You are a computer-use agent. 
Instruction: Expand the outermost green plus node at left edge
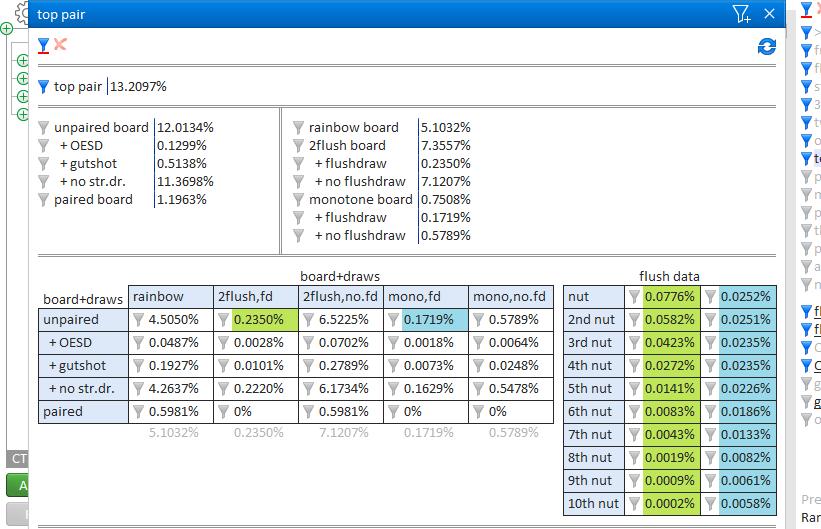point(6,28)
